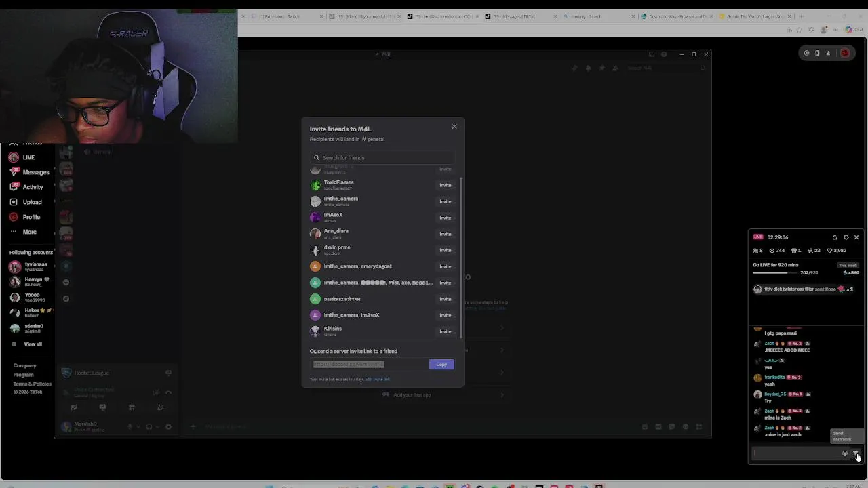
Task: Invite imthe_camera to the server
Action: 445,201
